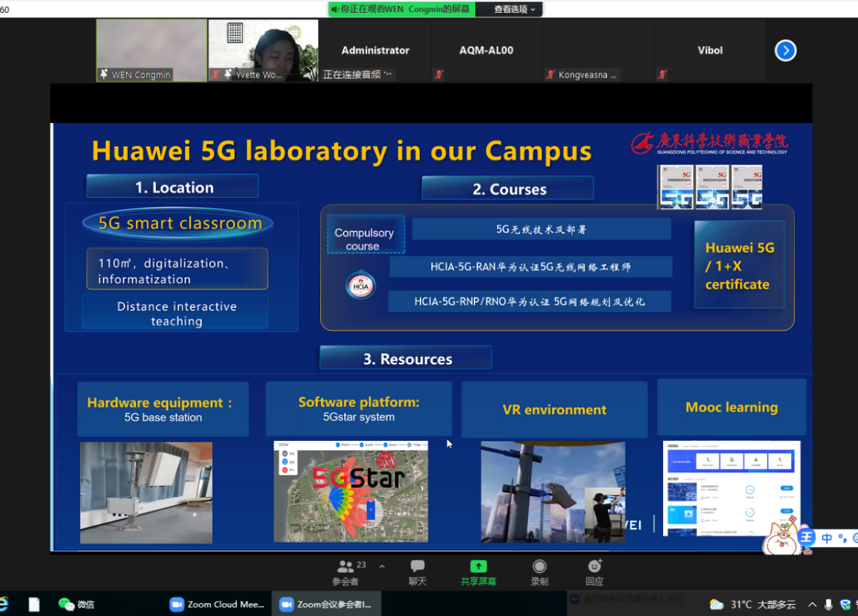Open the Participants (参会者) panel
This screenshot has width=858, height=616.
tap(346, 572)
